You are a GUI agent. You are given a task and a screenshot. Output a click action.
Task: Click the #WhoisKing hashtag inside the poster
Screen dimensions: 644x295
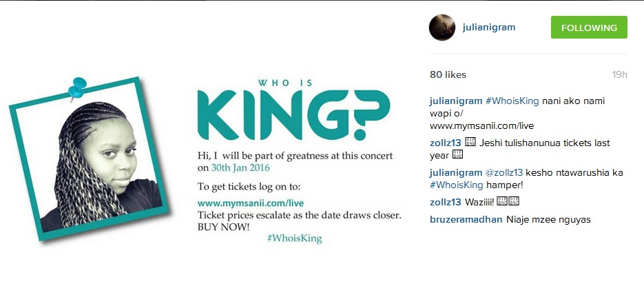click(294, 238)
